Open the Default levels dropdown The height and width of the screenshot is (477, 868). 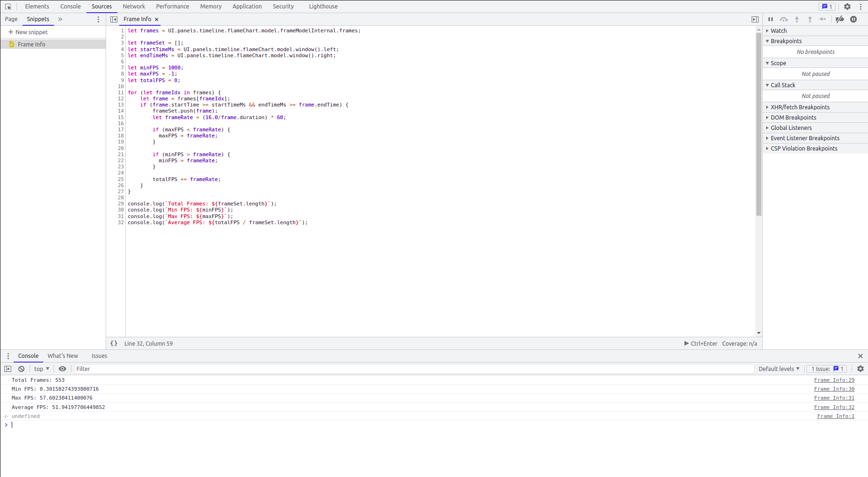click(779, 369)
